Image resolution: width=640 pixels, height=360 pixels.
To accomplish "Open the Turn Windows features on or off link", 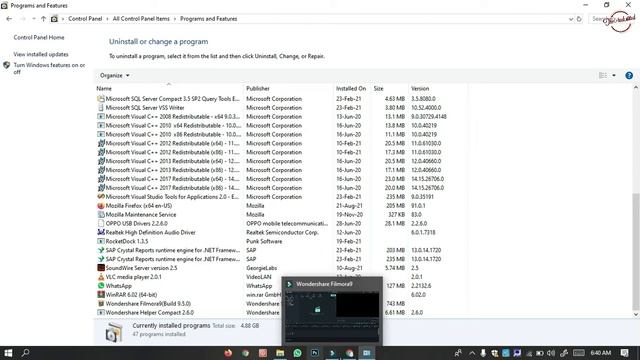I will (x=49, y=68).
